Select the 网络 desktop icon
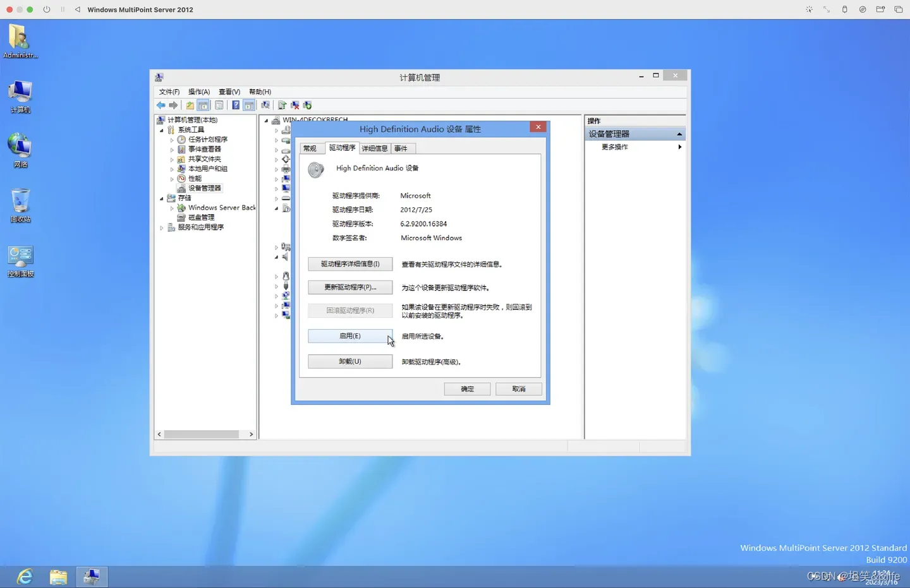This screenshot has height=588, width=910. coord(20,150)
